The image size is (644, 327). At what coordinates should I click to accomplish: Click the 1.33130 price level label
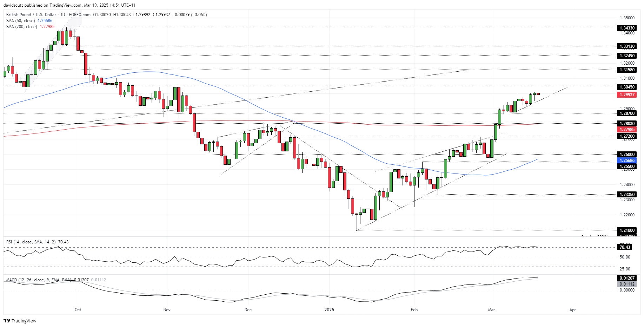627,46
